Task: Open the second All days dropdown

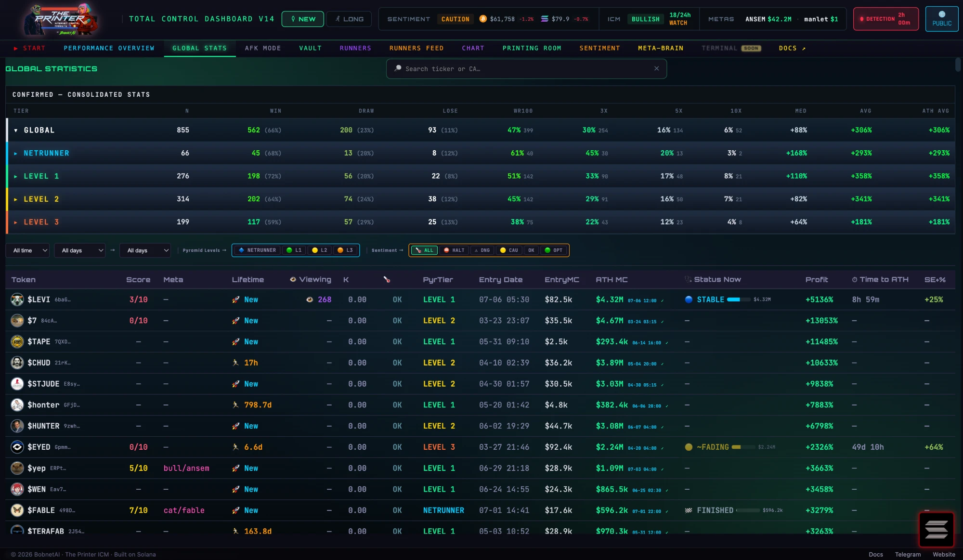Action: tap(145, 250)
